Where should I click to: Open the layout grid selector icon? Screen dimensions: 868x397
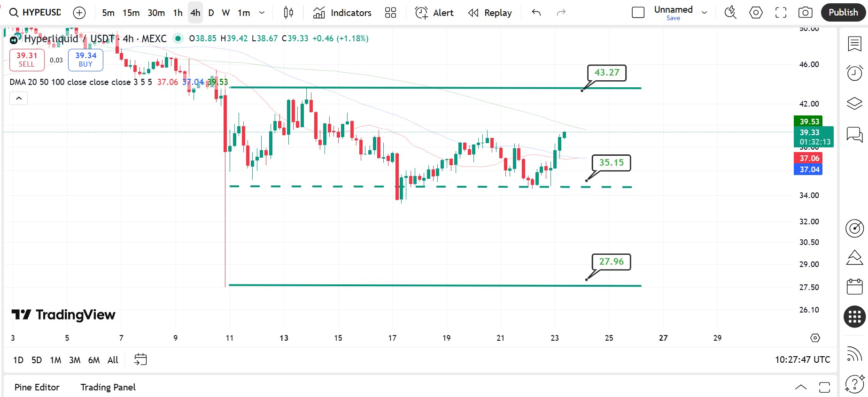coord(390,13)
